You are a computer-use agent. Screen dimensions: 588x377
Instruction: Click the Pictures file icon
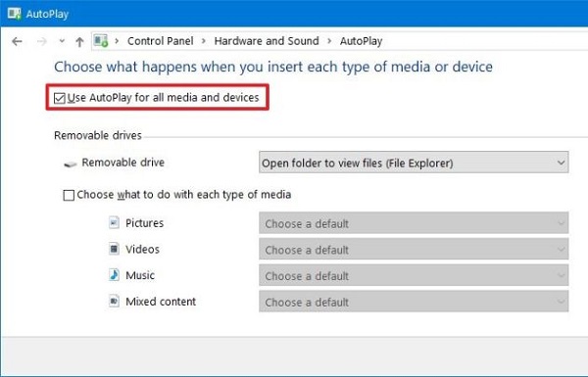[114, 222]
